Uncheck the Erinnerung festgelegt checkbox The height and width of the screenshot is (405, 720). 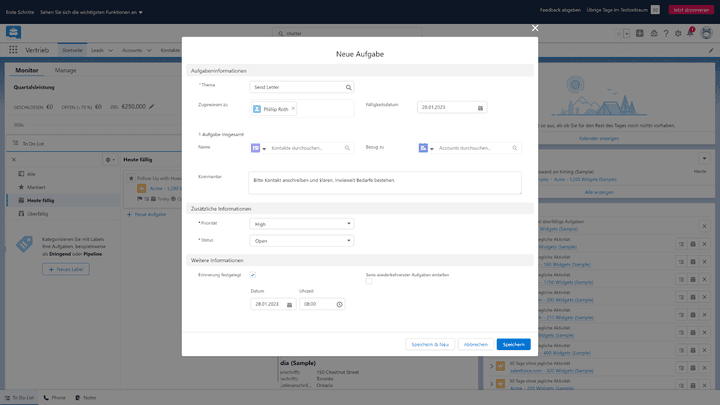coord(253,274)
